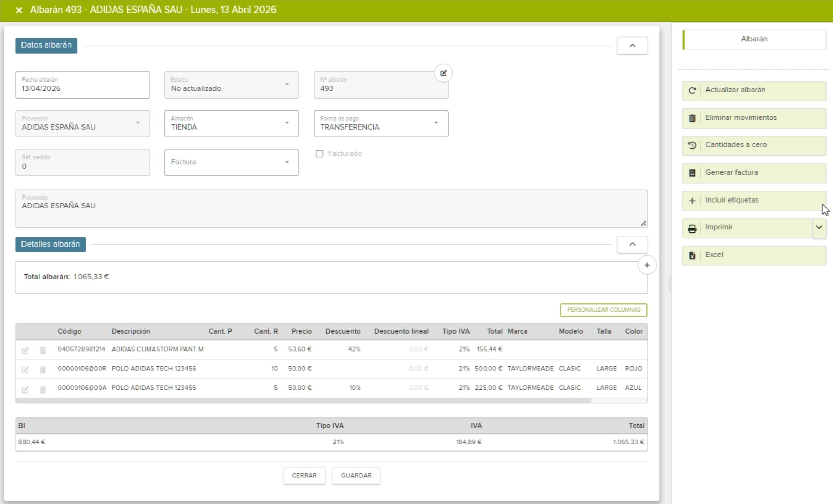The image size is (833, 504).
Task: Select the Albarán tab in the side panel
Action: point(754,39)
